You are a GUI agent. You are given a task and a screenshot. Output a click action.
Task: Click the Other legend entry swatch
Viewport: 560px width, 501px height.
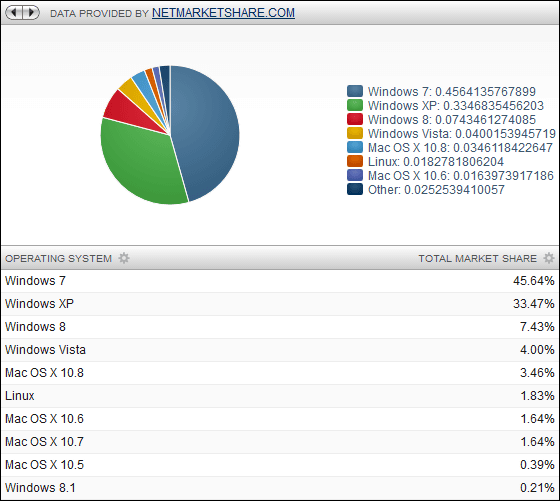pyautogui.click(x=355, y=189)
